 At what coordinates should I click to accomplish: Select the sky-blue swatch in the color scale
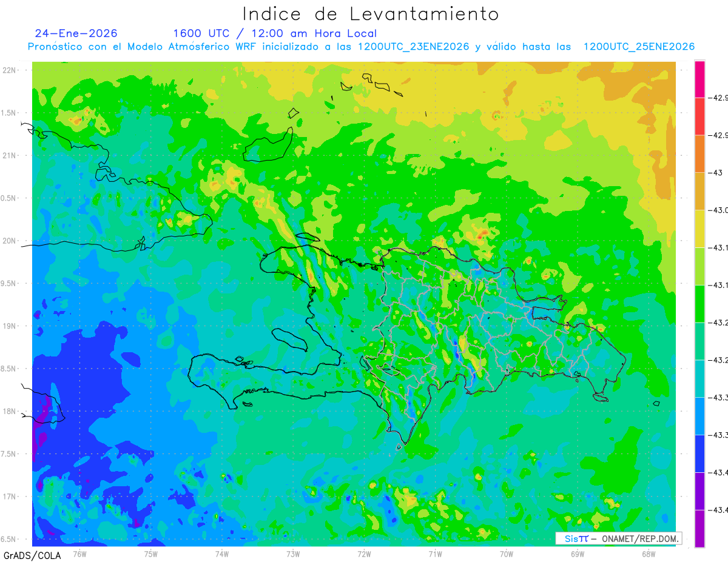click(x=699, y=416)
